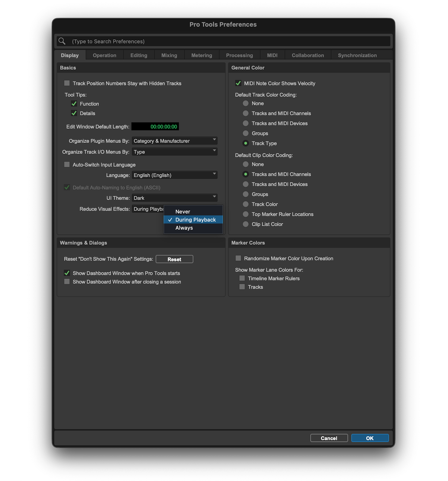Viewport: 448px width, 481px height.
Task: Disable Show Dashboard Window when Pro Tools starts
Action: pos(67,273)
